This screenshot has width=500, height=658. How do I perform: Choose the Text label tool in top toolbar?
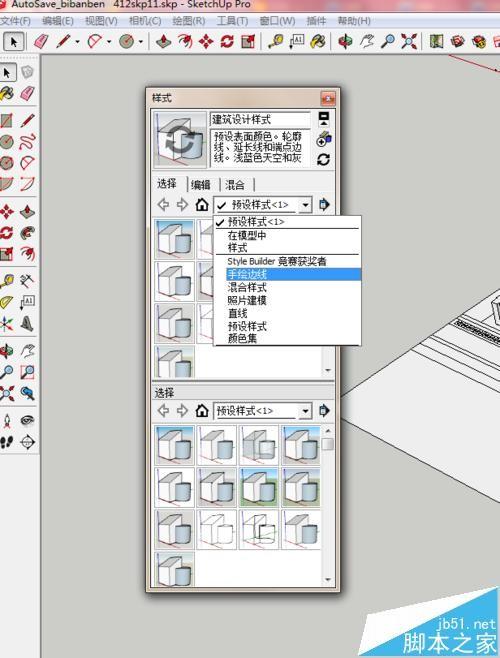(297, 42)
